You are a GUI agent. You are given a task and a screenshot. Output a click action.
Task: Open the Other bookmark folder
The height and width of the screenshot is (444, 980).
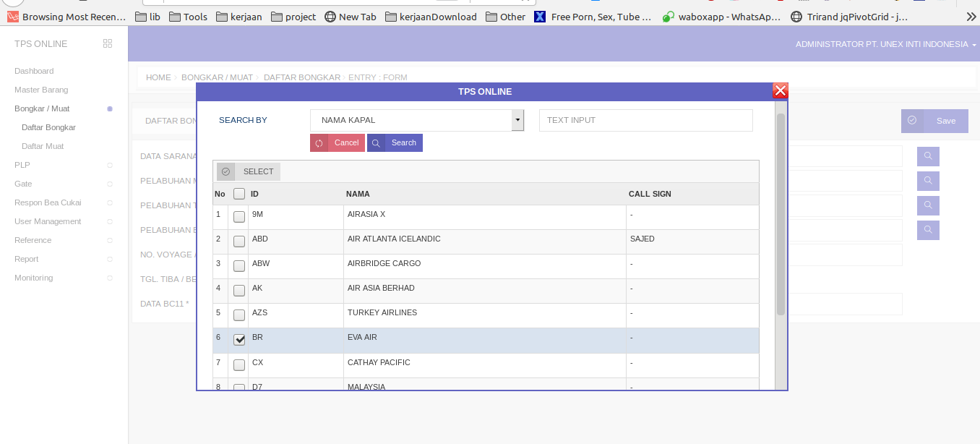[x=505, y=17]
